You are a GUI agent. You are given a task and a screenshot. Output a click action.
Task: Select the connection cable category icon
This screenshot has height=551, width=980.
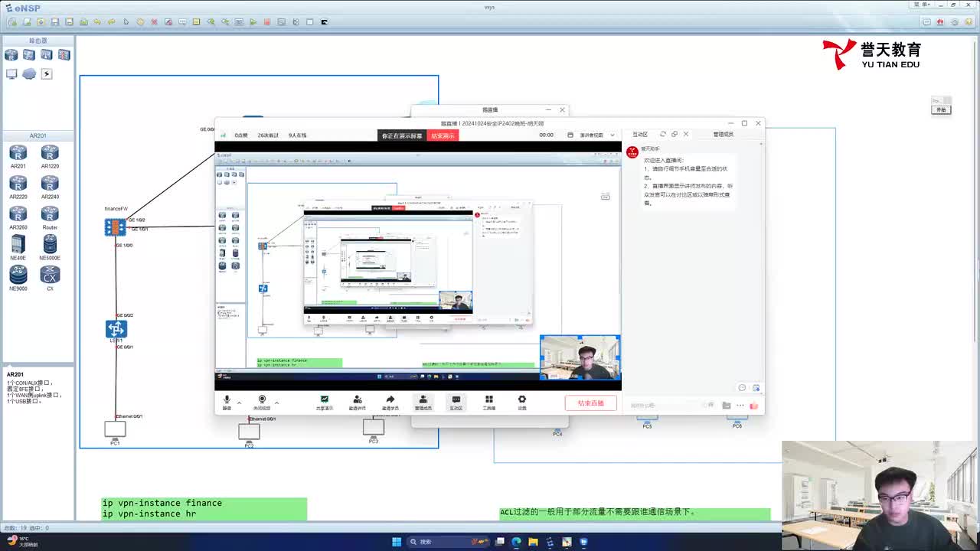coord(47,74)
